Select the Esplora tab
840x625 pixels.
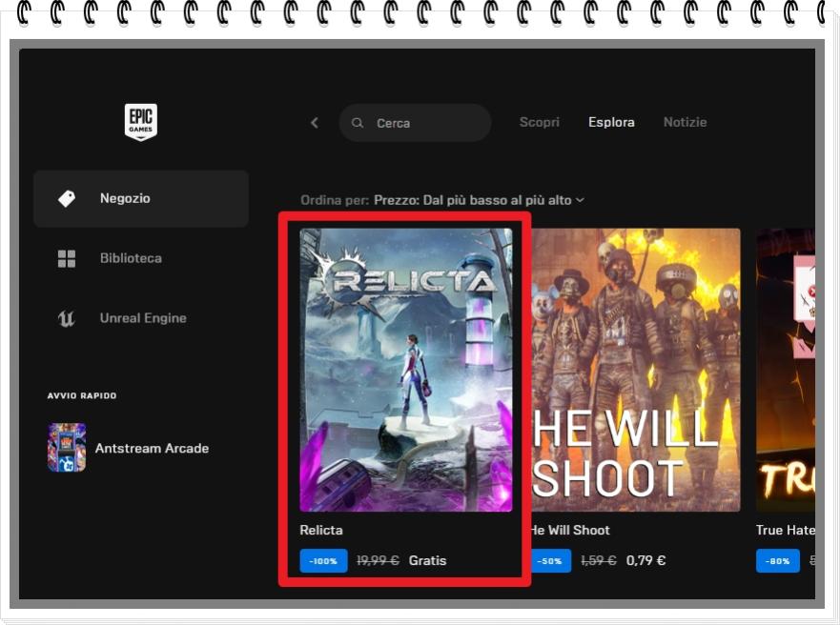(611, 122)
